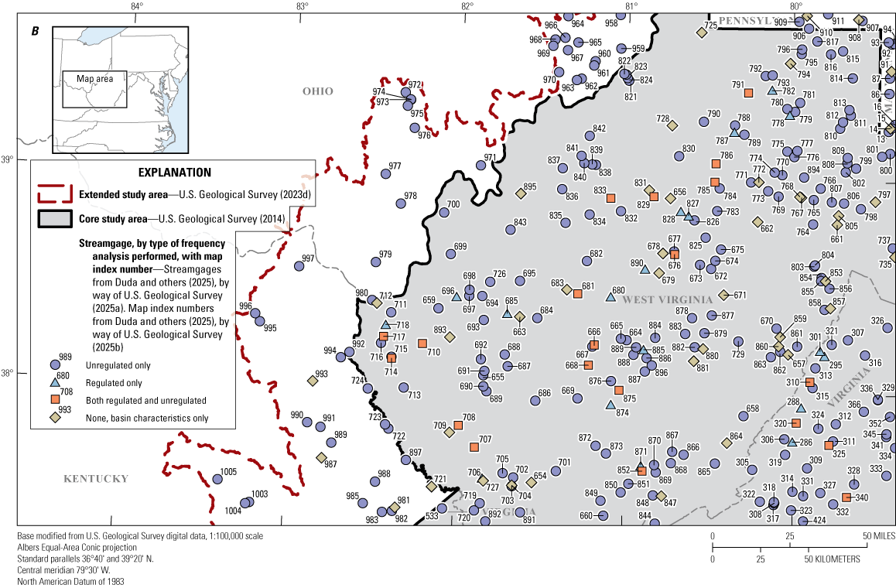Click the diamond marker labeled 993
The height and width of the screenshot is (588, 896).
313,381
